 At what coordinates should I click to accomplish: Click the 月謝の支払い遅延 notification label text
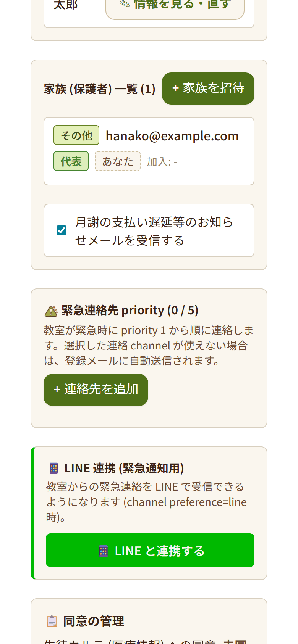(x=154, y=231)
